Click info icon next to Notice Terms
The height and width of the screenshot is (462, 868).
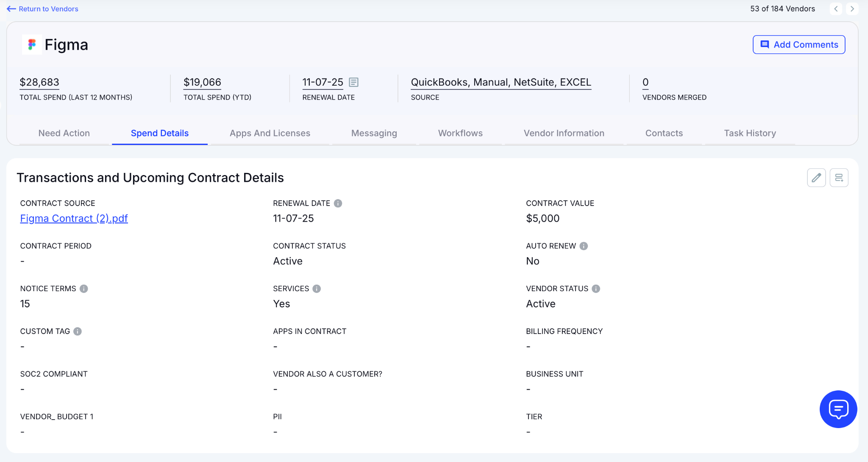pos(84,289)
